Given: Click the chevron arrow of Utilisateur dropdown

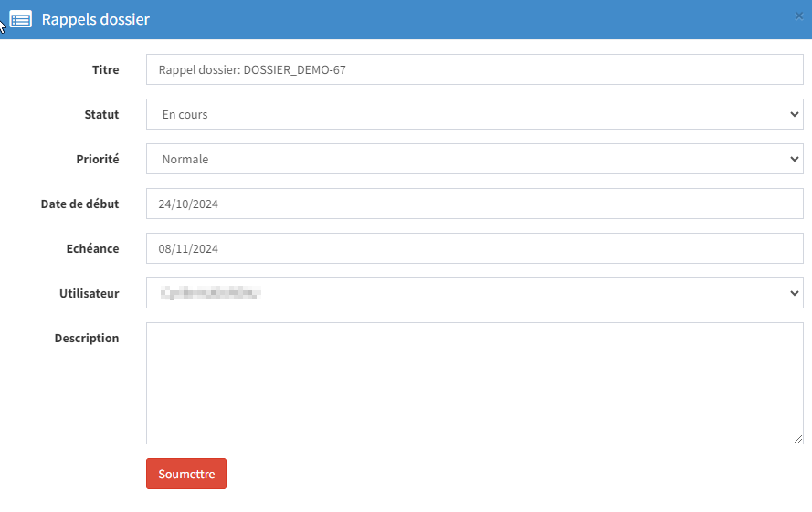Looking at the screenshot, I should pyautogui.click(x=793, y=293).
